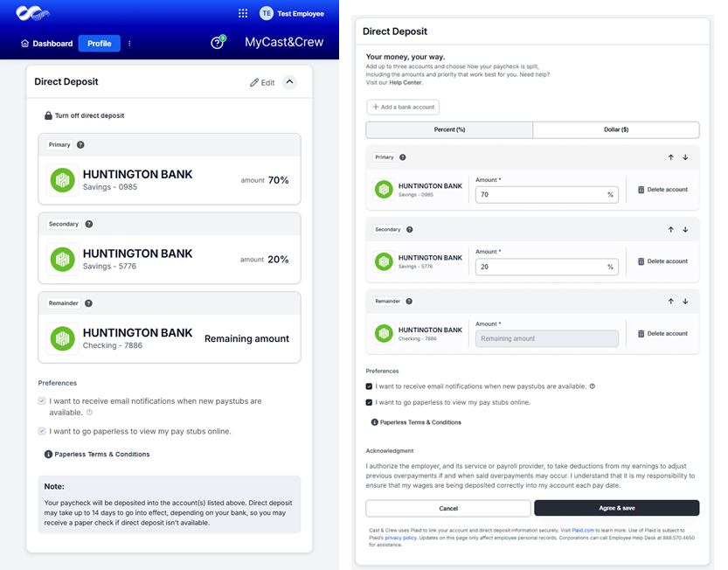Move Primary account up with arrow
The image size is (728, 570).
tap(671, 157)
